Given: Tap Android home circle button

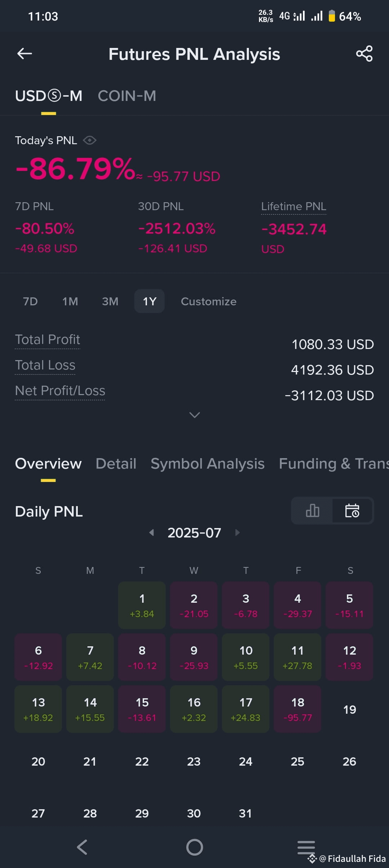Looking at the screenshot, I should click(x=194, y=847).
